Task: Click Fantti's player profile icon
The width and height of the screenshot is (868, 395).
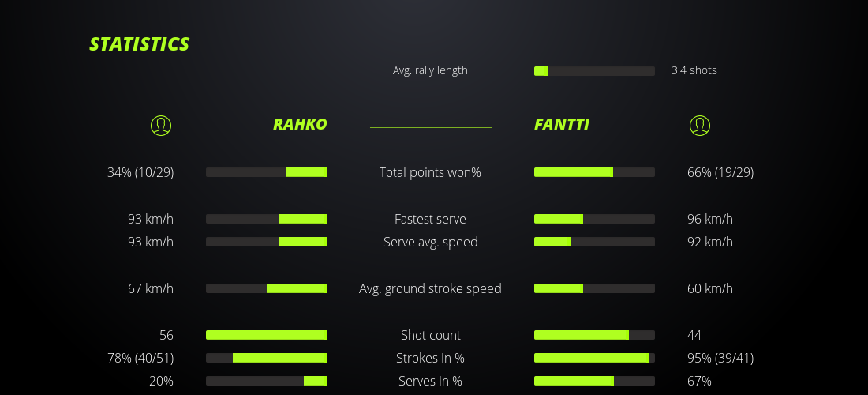Action: [700, 125]
